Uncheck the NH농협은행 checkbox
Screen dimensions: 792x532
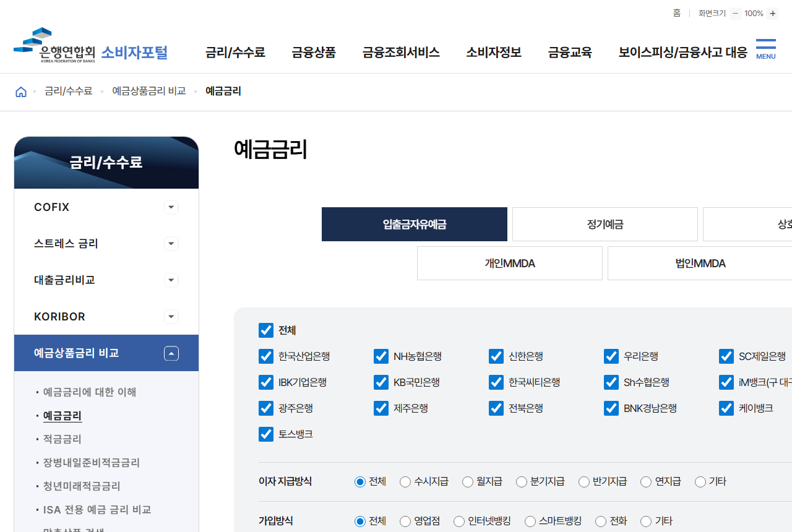point(381,356)
